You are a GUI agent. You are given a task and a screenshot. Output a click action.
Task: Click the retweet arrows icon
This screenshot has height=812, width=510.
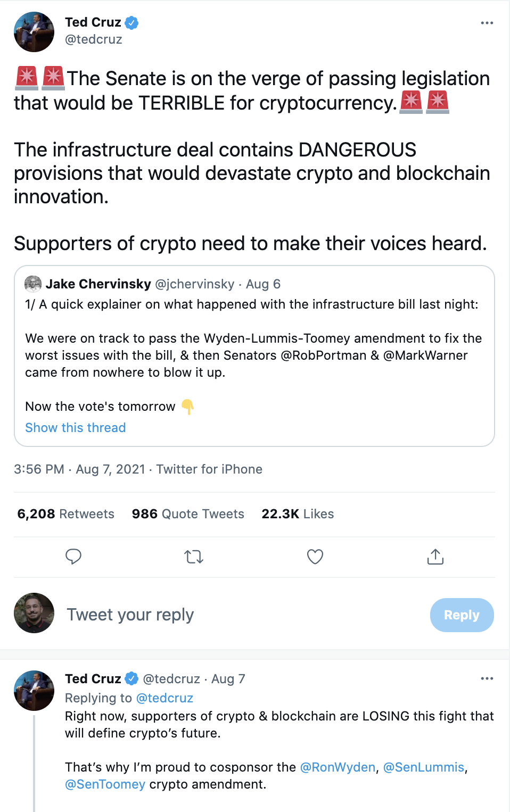194,557
